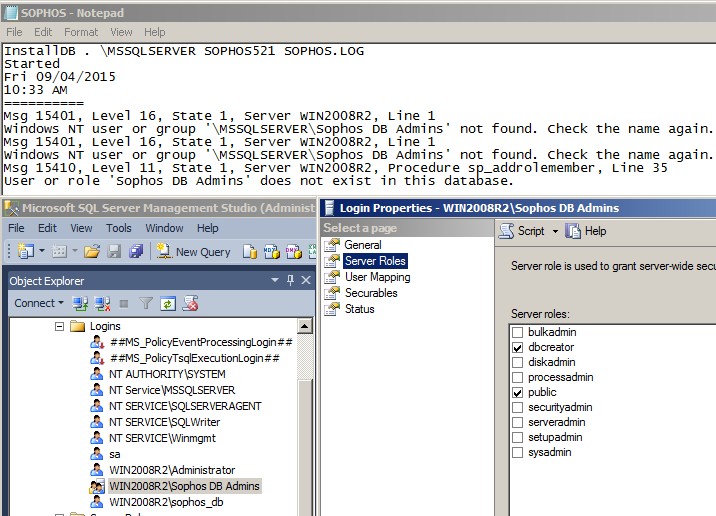Enable the sysadmin server role
Image resolution: width=716 pixels, height=516 pixels.
(x=517, y=453)
